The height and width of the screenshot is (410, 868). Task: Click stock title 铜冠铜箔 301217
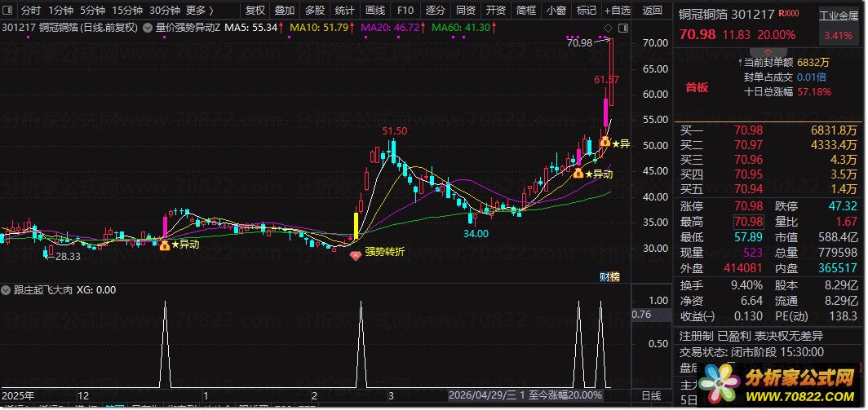[726, 15]
